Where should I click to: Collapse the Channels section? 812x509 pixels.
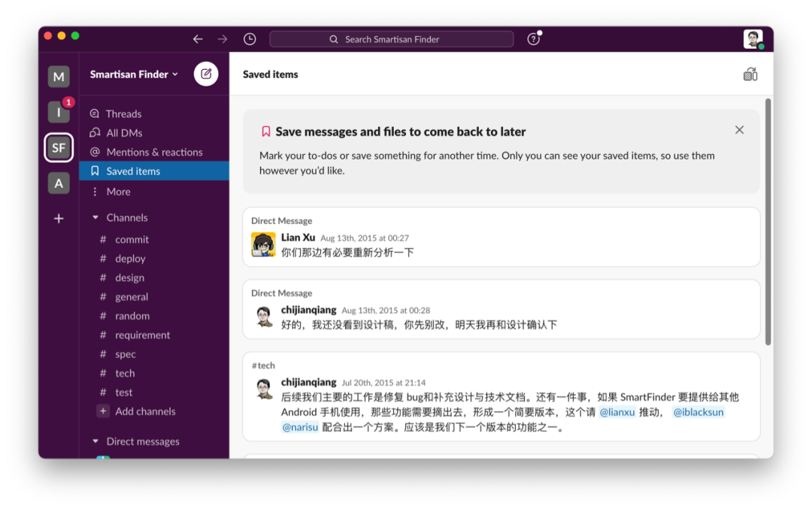[x=95, y=217]
